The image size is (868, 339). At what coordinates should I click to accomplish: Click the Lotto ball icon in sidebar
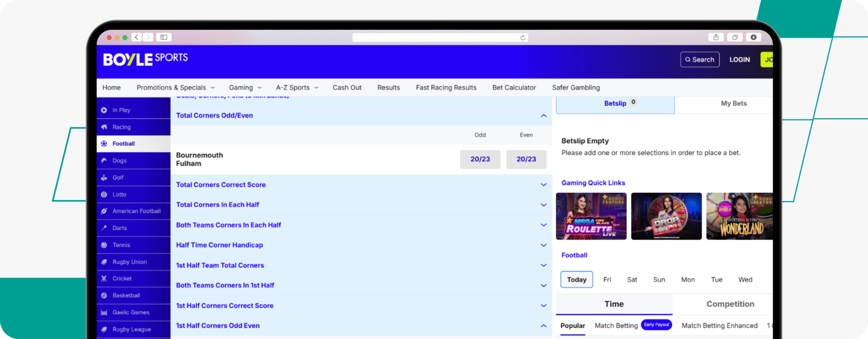[x=104, y=194]
